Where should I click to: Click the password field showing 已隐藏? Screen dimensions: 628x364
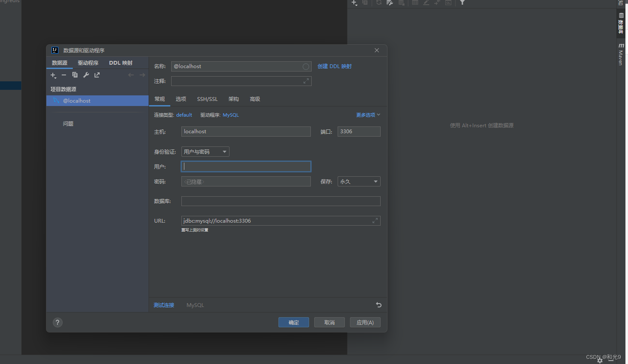click(246, 181)
